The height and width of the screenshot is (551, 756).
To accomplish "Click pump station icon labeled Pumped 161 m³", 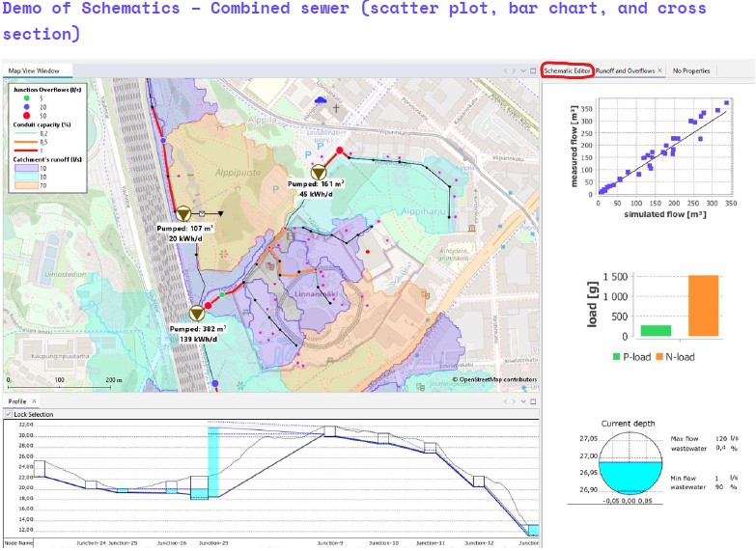I will click(318, 172).
